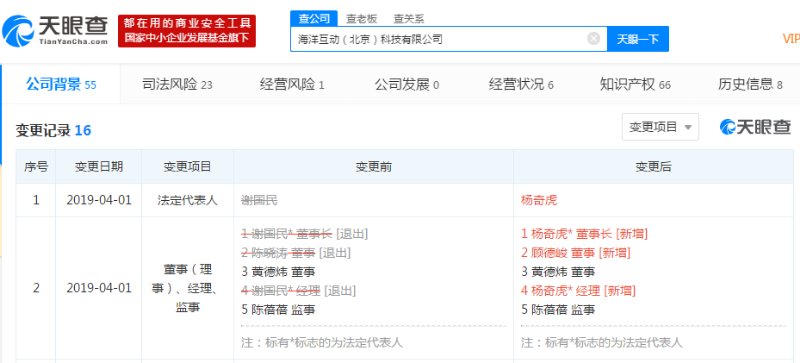This screenshot has height=363, width=800.
Task: Open the 司法风险 23 tab
Action: tap(177, 85)
